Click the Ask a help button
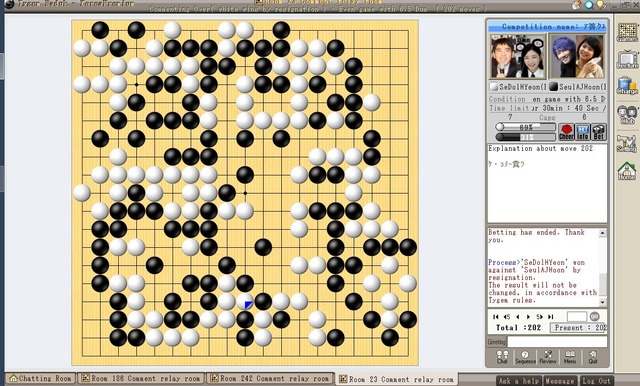640x386 pixels. (519, 381)
